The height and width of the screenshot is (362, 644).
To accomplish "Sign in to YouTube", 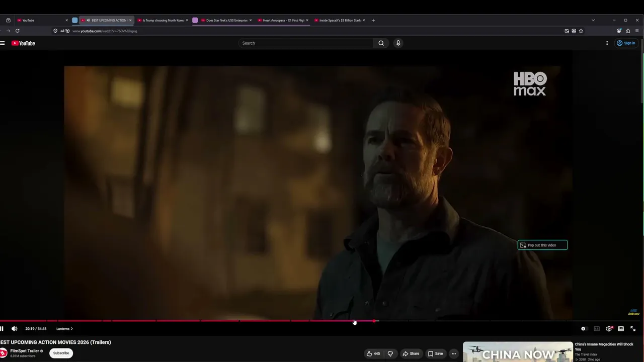I will pos(626,43).
